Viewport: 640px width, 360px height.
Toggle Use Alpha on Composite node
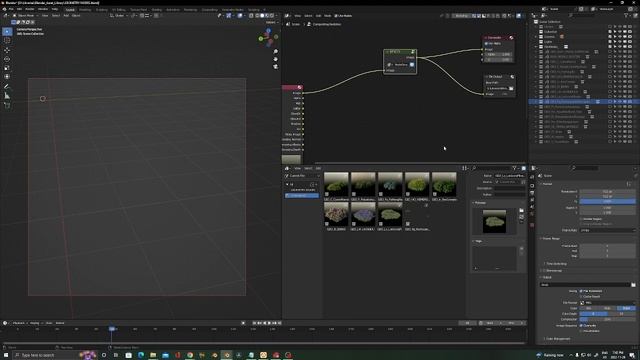pos(487,43)
